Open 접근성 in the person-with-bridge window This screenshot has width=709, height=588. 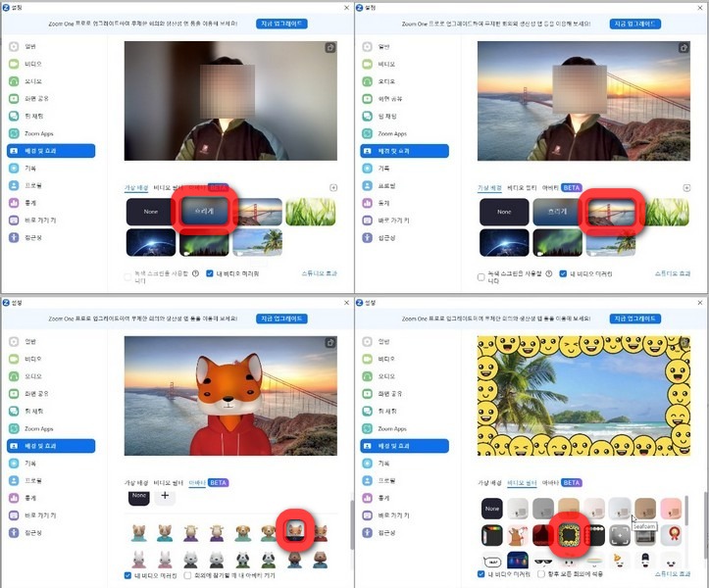386,238
